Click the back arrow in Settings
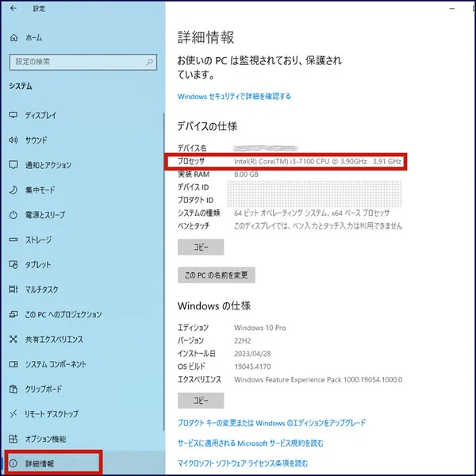Screen dimensions: 476x476 [13, 9]
